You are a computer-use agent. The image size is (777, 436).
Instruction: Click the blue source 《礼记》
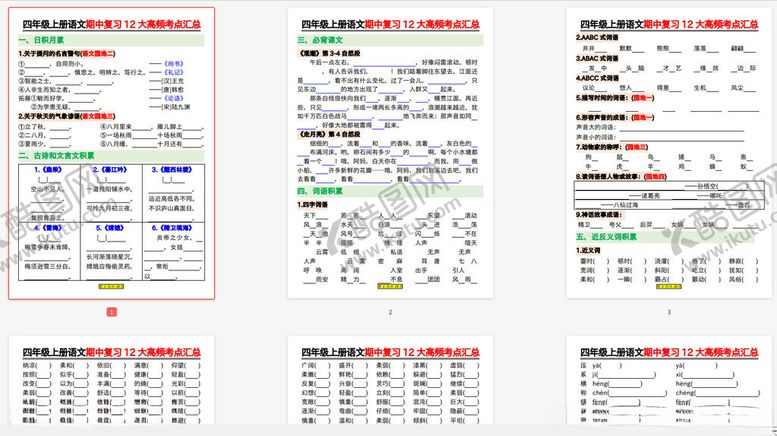point(174,72)
